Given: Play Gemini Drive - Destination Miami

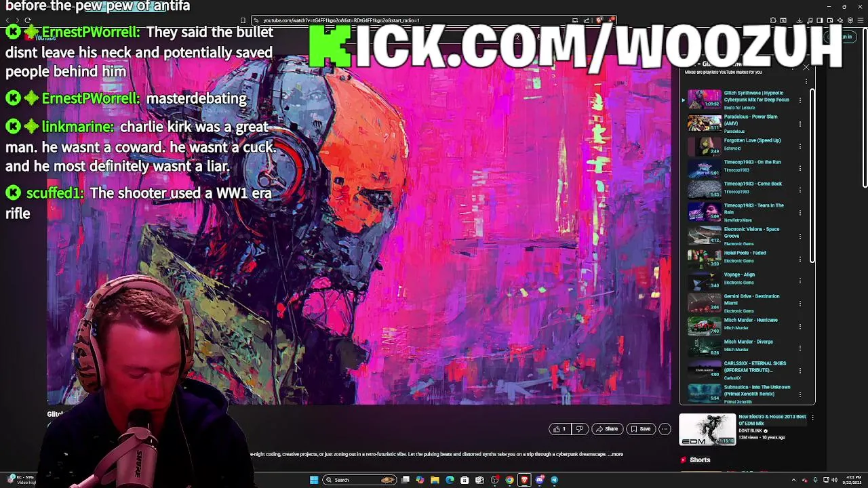Looking at the screenshot, I should 704,303.
